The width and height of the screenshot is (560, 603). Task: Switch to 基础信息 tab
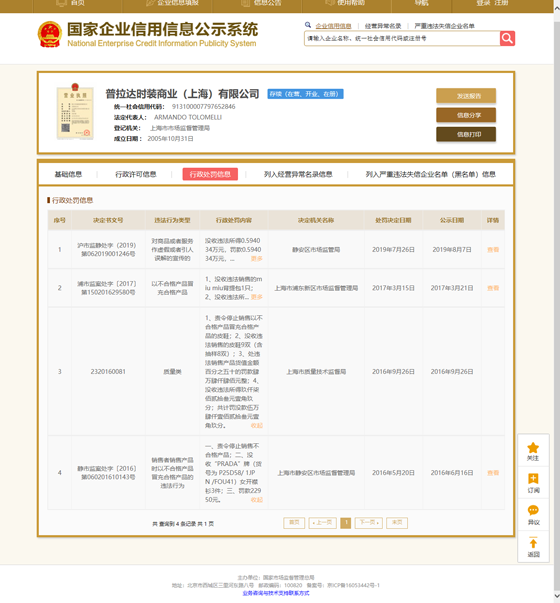[68, 174]
